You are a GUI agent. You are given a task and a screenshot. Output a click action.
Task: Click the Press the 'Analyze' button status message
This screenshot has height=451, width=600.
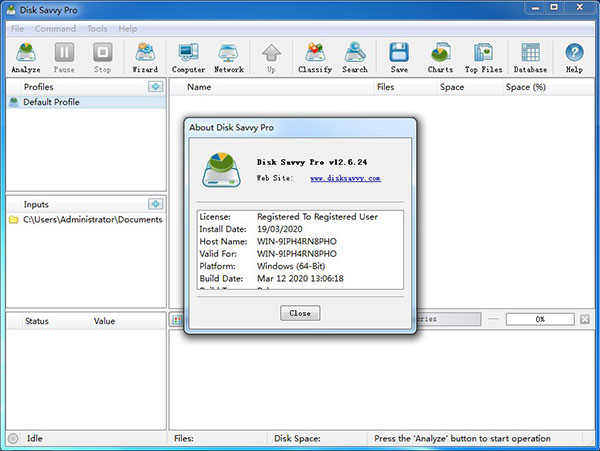pos(463,438)
